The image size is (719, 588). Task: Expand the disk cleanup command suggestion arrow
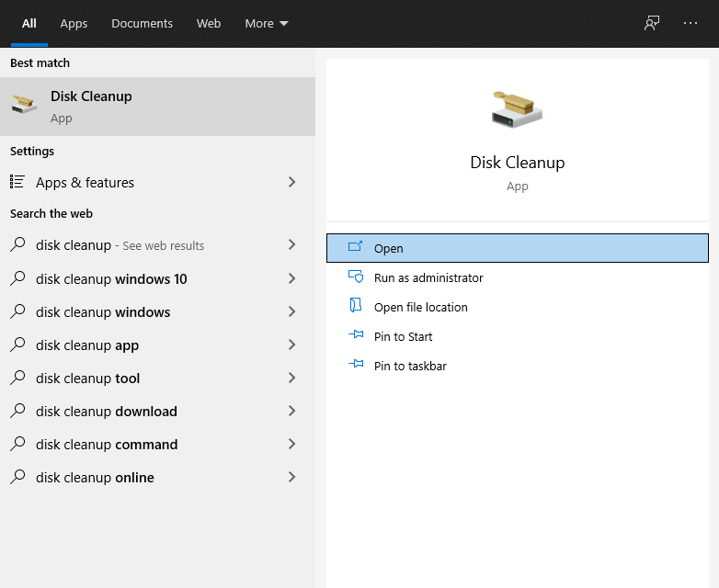[x=291, y=445]
